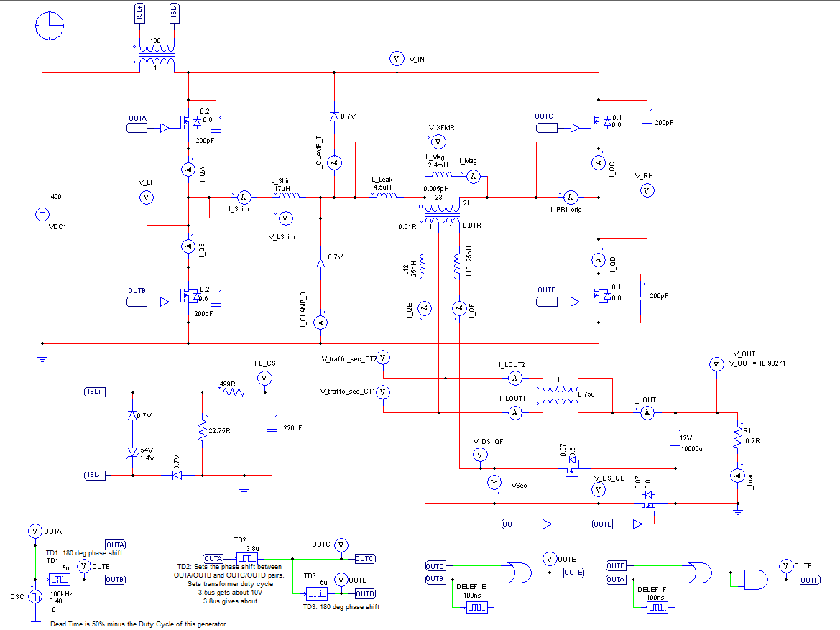The width and height of the screenshot is (840, 630).
Task: Select the 0.75uH coupled output inductor
Action: (560, 395)
